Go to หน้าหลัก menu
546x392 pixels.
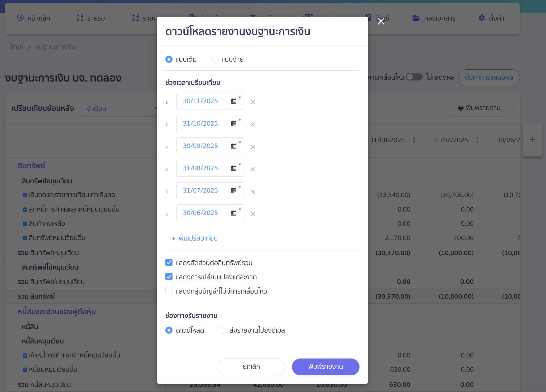tap(33, 18)
